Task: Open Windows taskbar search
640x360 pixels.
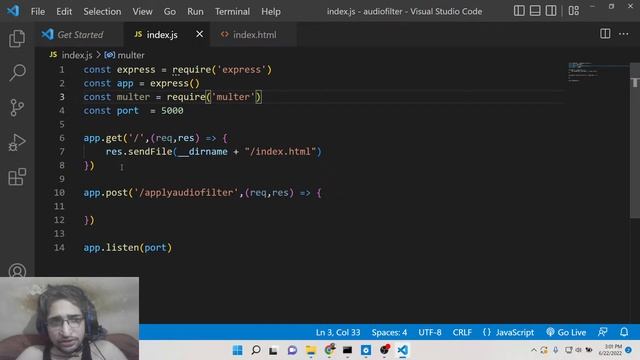Action: point(256,350)
